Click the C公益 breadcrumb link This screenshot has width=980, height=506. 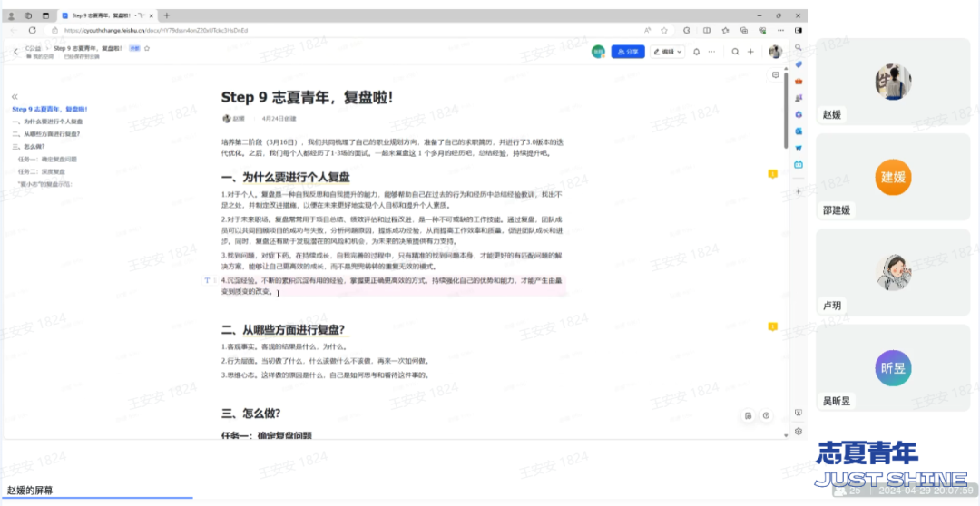[x=34, y=48]
